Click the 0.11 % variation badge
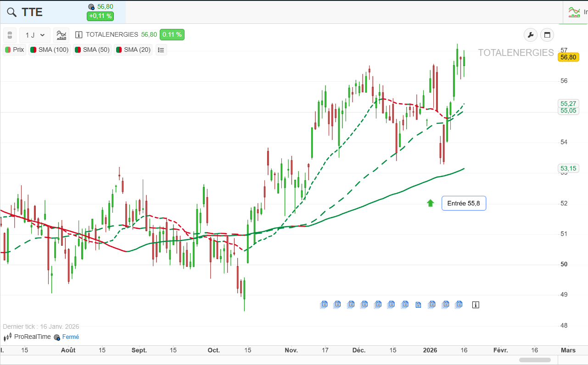 [172, 34]
